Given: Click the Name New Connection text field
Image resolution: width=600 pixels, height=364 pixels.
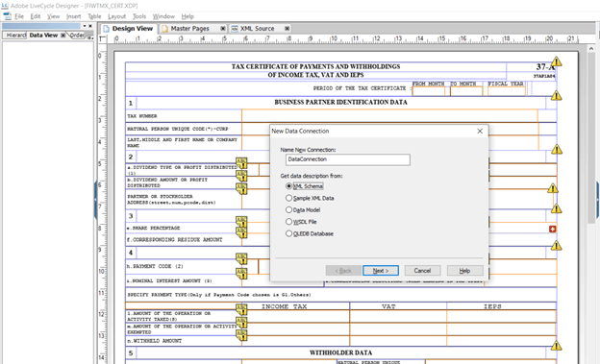Looking at the screenshot, I should click(348, 159).
